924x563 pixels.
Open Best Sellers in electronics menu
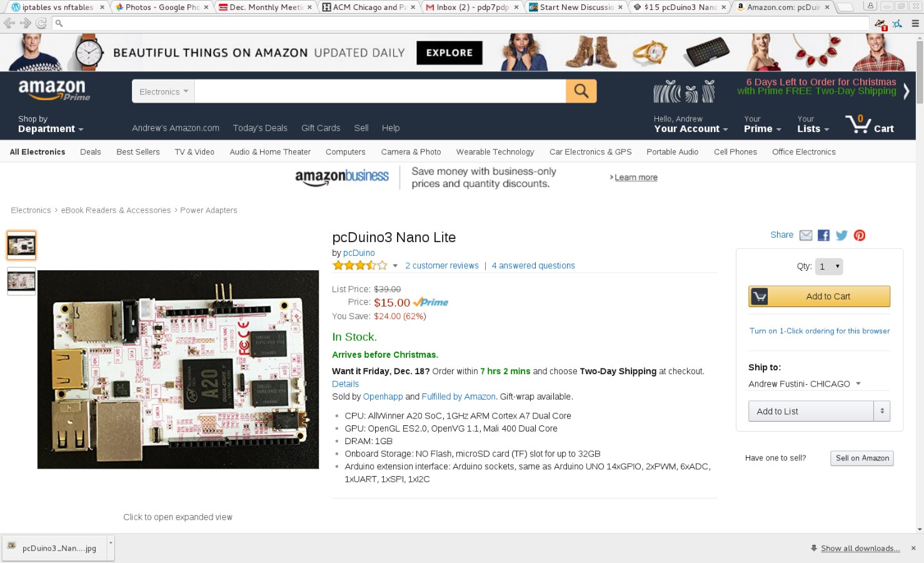click(138, 152)
